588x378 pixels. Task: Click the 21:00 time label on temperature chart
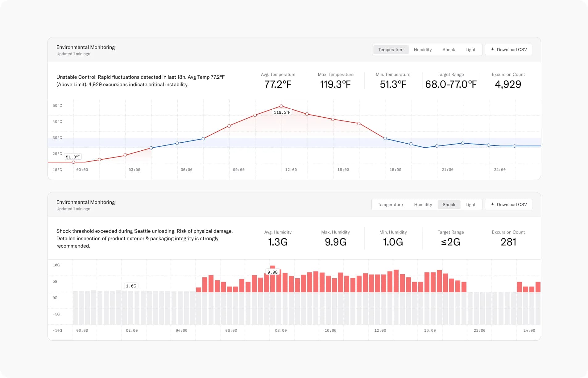(447, 170)
